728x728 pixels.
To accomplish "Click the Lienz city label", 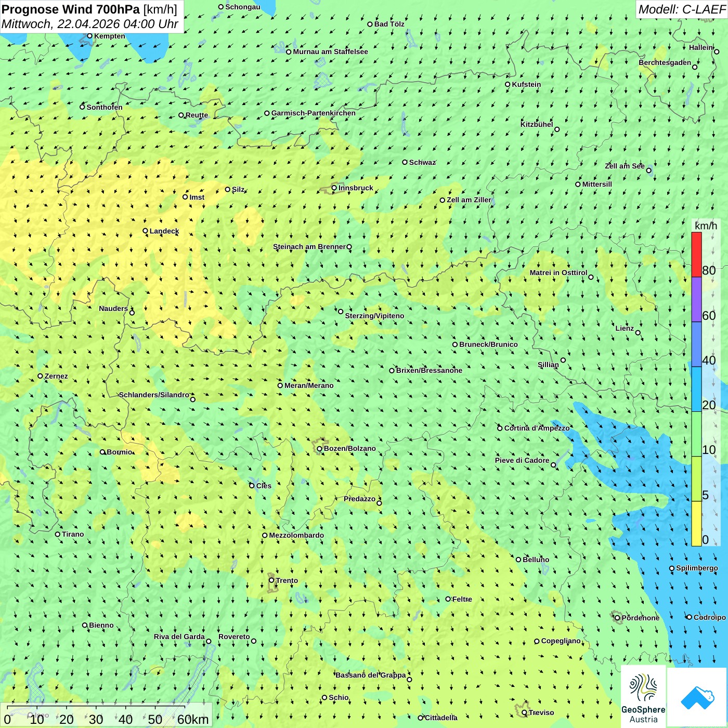I will click(625, 328).
